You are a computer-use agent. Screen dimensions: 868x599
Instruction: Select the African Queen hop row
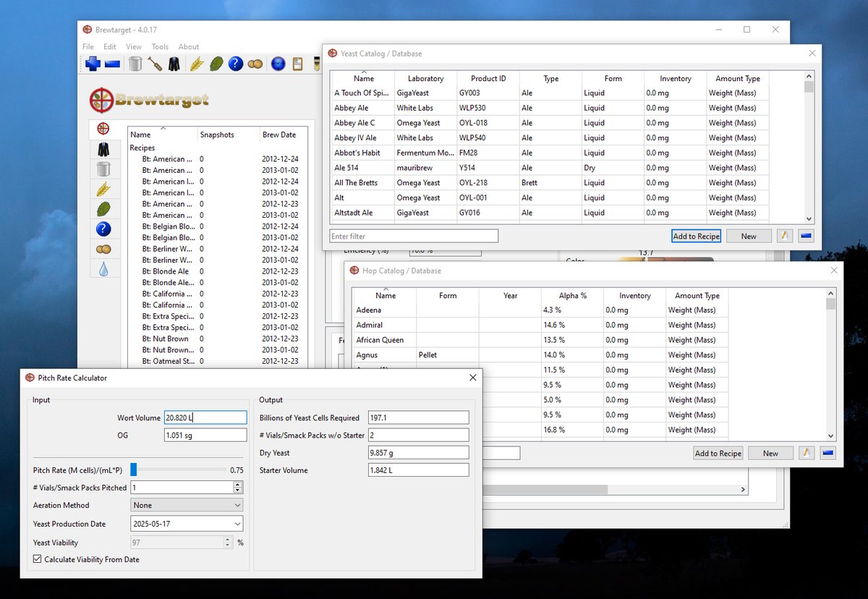(x=540, y=340)
